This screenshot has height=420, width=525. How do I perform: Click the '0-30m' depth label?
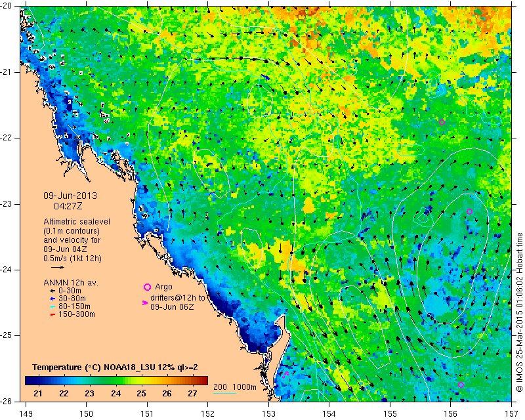pos(70,291)
